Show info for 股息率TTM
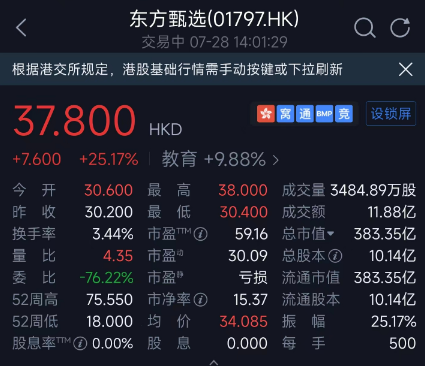425x366 pixels. [x=80, y=343]
